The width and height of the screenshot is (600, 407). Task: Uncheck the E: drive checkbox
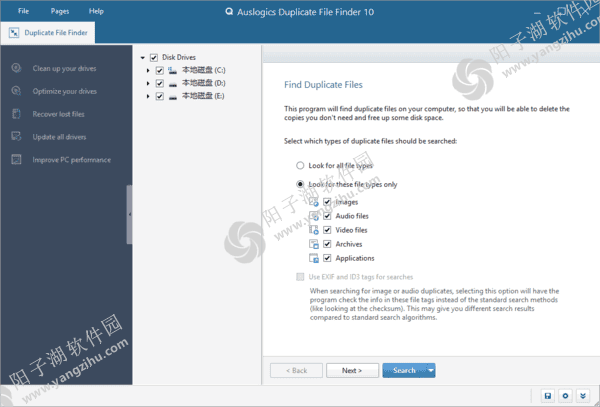(x=160, y=96)
